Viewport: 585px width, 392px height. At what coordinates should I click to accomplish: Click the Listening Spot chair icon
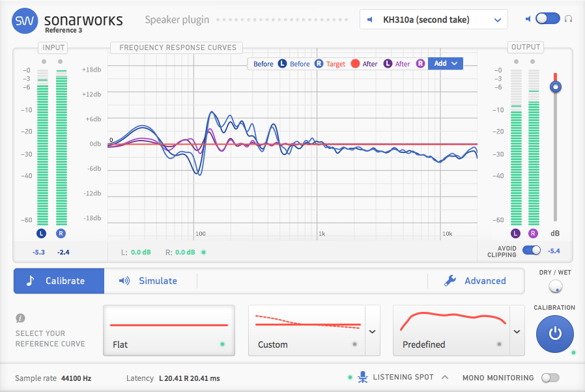(x=363, y=377)
